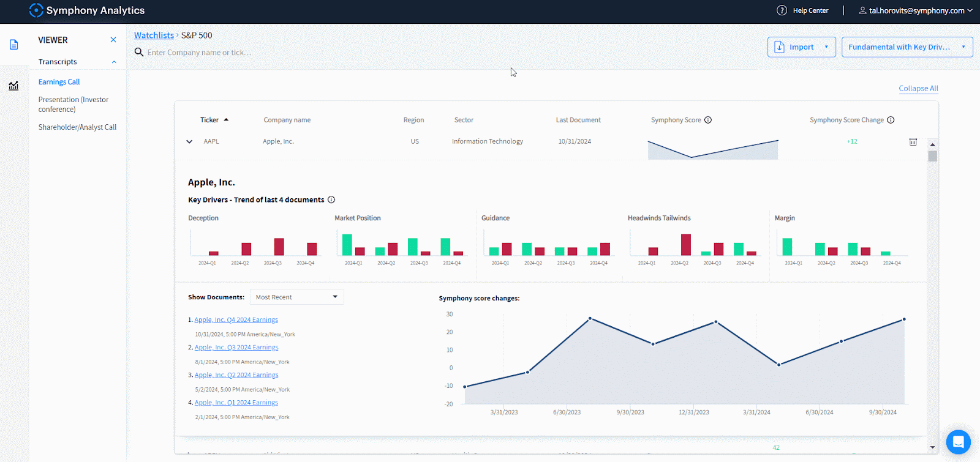Screen dimensions: 980x462
Task: Click the Deception chart 2024-Q3 bar
Action: [279, 247]
